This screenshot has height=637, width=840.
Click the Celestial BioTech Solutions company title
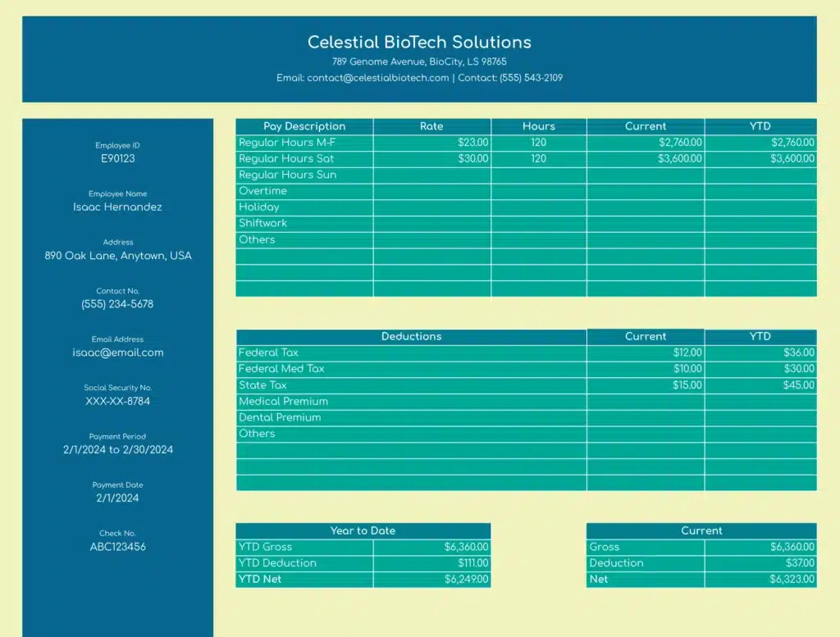pyautogui.click(x=419, y=42)
